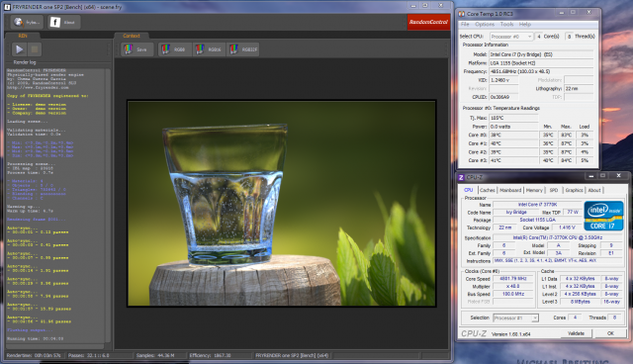The height and width of the screenshot is (364, 633).
Task: Click the Specification field in CPU-Z
Action: coord(558,237)
